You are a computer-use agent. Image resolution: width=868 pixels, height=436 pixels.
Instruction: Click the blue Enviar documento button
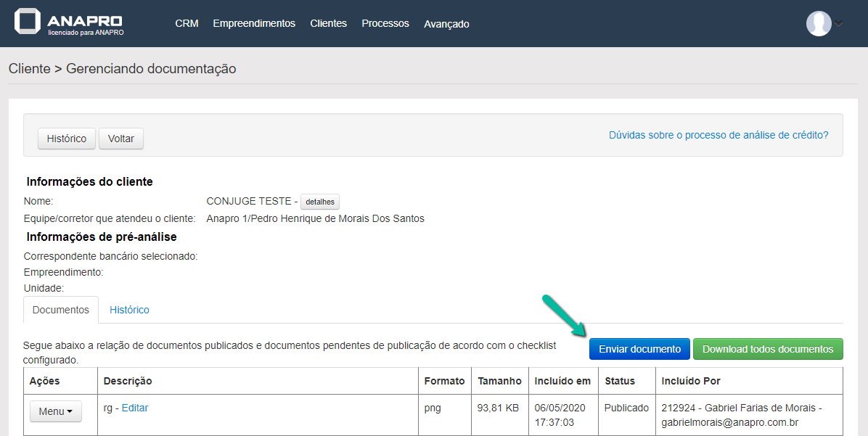point(639,349)
